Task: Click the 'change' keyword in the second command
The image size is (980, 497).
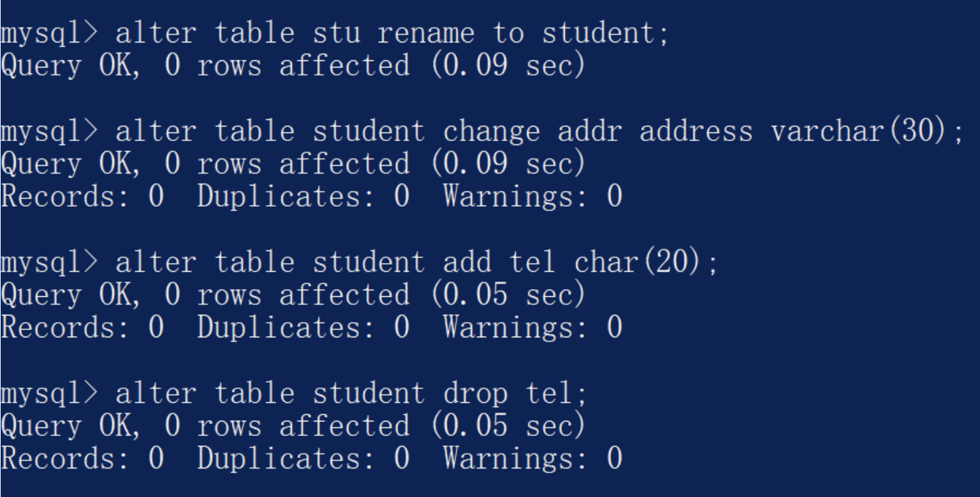Action: (x=491, y=132)
